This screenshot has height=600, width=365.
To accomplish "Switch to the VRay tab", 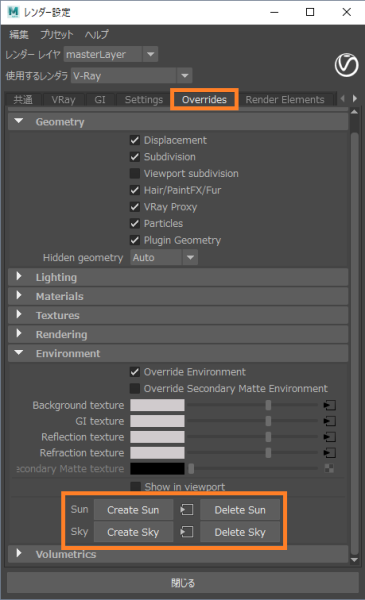I will [x=64, y=100].
